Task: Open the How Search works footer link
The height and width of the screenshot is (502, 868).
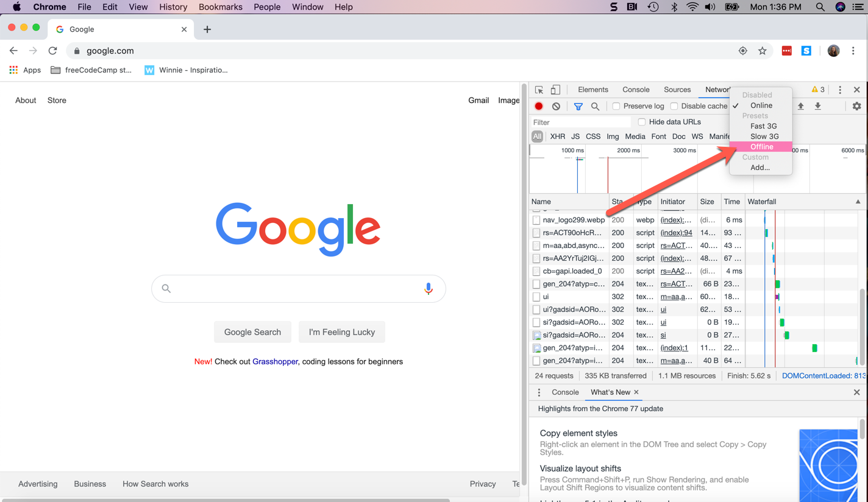Action: click(x=155, y=484)
